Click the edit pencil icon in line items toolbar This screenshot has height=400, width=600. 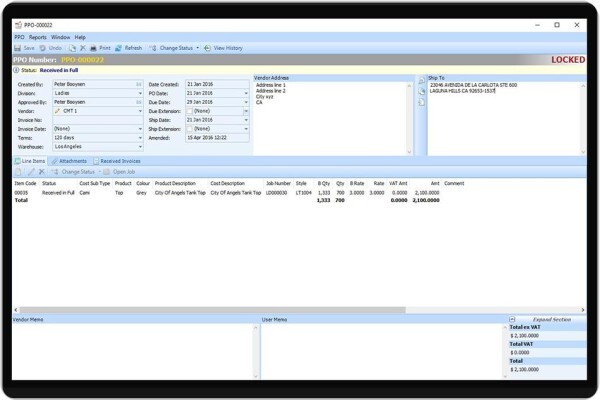(31, 172)
